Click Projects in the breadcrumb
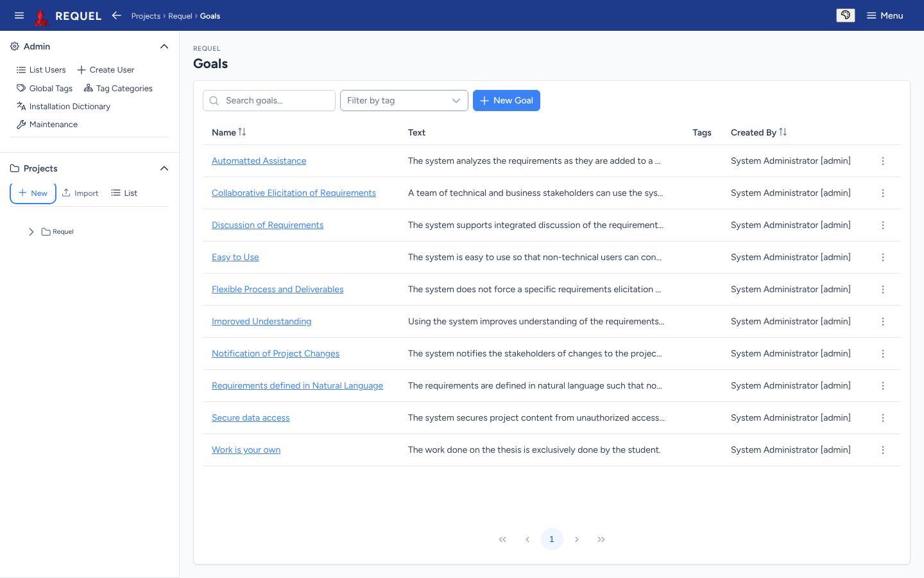Image resolution: width=924 pixels, height=578 pixels. [146, 16]
